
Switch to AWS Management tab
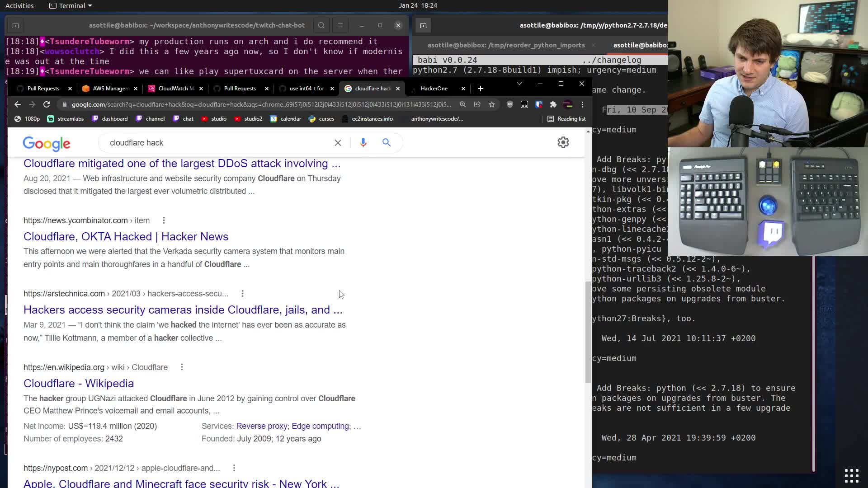(110, 89)
